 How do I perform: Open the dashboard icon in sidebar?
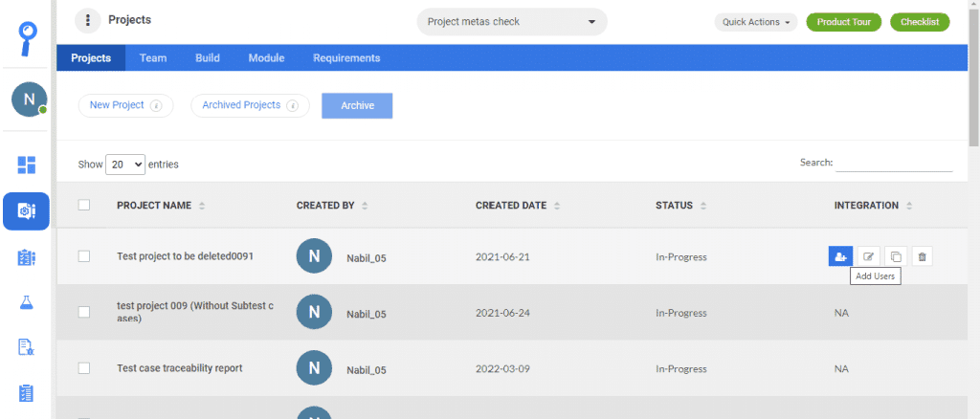[27, 165]
